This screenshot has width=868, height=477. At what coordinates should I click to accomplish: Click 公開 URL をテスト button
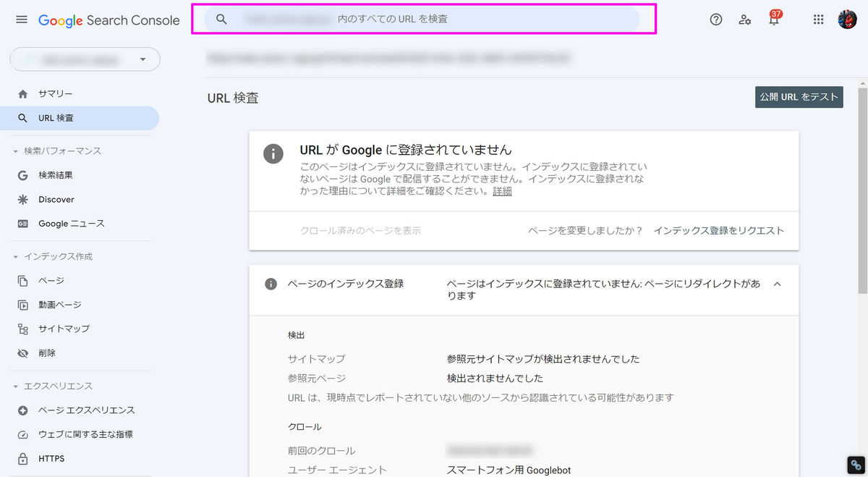tap(799, 97)
